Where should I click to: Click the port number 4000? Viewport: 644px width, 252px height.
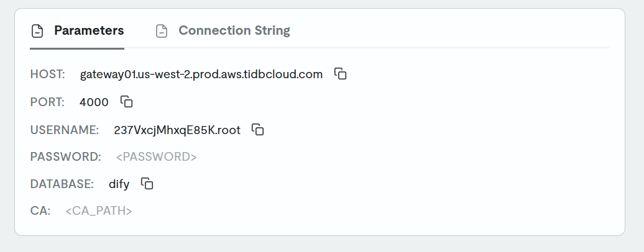(94, 102)
